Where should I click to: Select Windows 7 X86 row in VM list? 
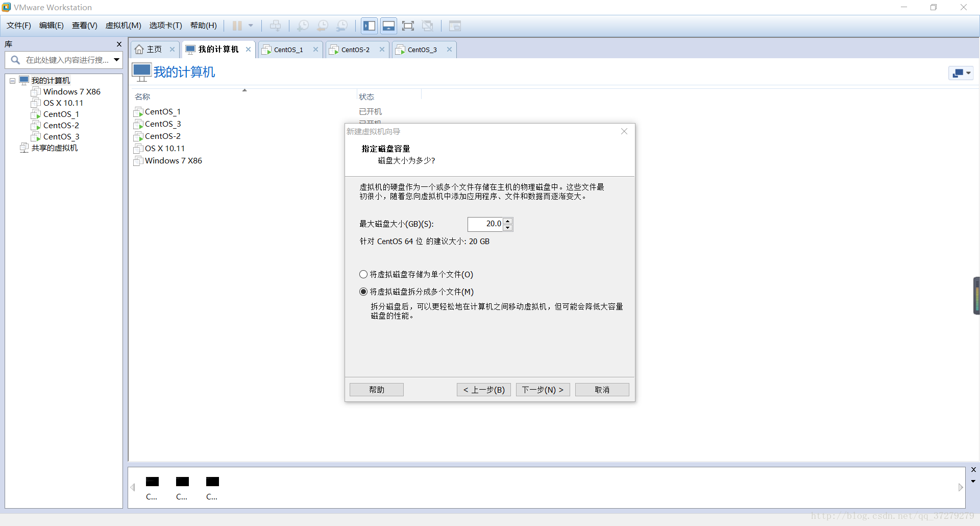point(168,161)
